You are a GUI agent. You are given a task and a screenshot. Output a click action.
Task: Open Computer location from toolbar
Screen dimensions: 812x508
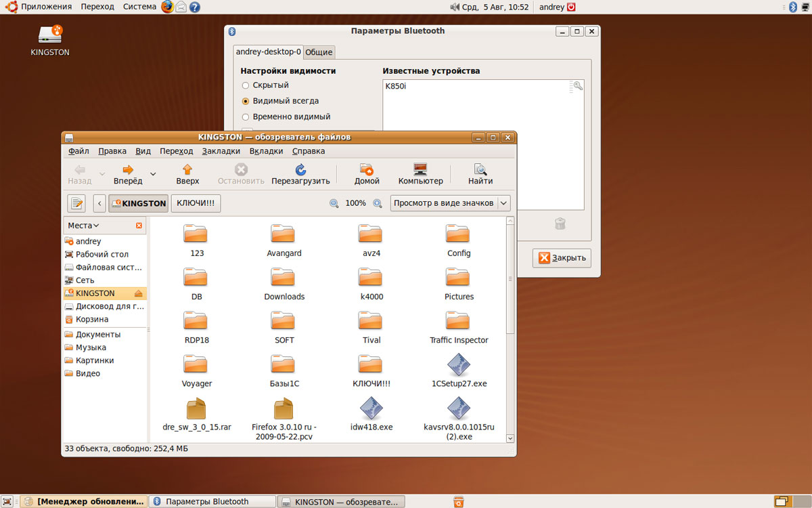(x=420, y=170)
